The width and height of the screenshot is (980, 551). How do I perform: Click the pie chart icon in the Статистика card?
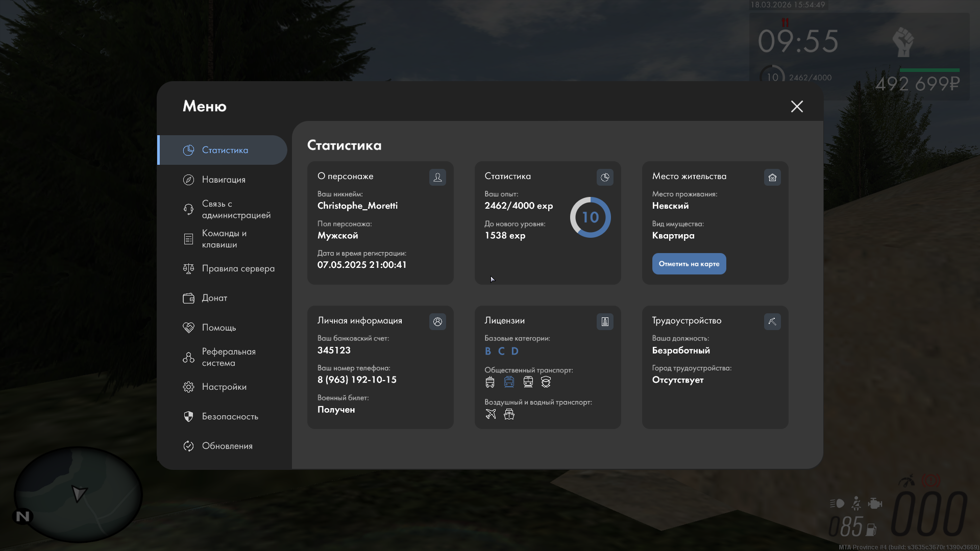605,177
